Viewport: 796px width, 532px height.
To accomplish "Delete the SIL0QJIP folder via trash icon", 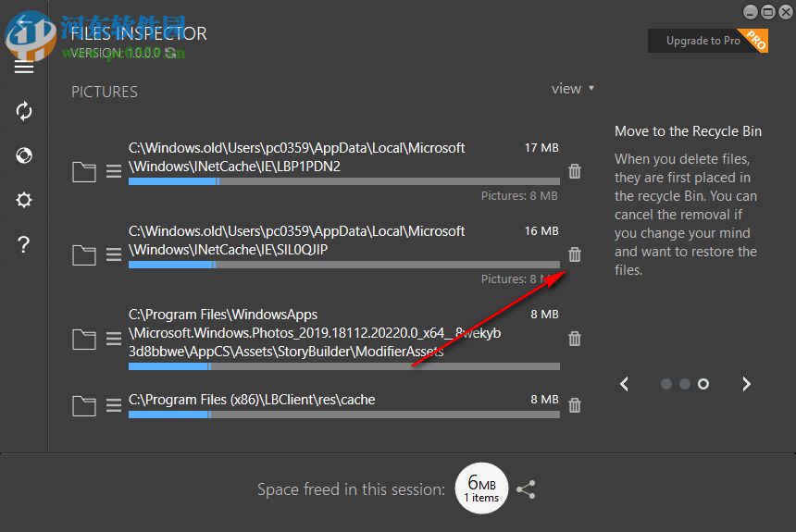I will (x=575, y=254).
